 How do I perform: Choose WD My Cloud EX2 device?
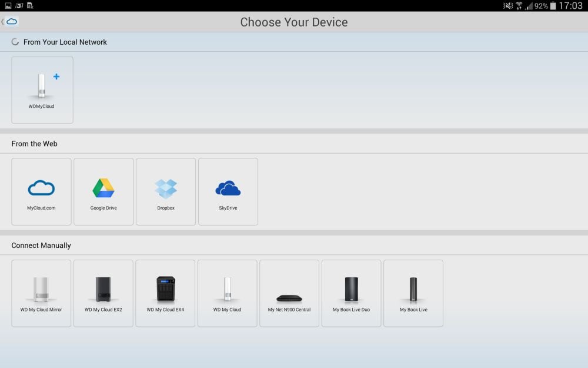103,293
